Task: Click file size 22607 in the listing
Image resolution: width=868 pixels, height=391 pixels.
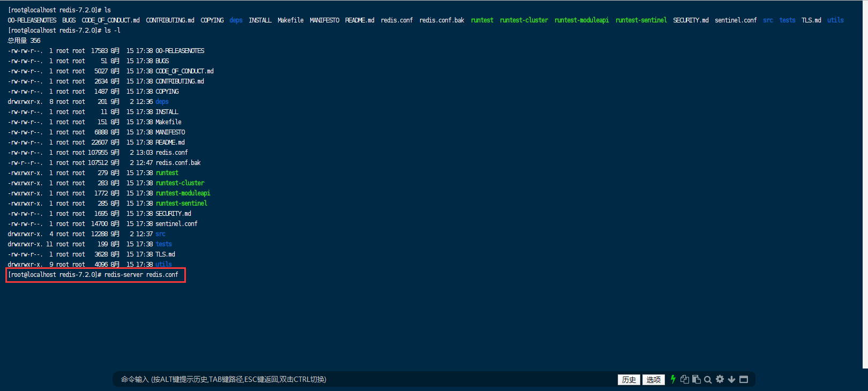Action: coord(100,142)
